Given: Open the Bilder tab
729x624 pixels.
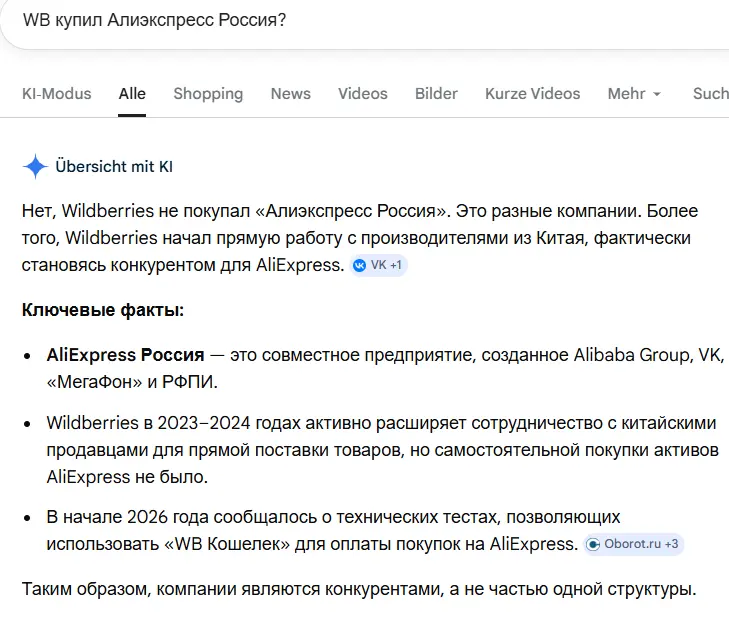Looking at the screenshot, I should tap(436, 93).
